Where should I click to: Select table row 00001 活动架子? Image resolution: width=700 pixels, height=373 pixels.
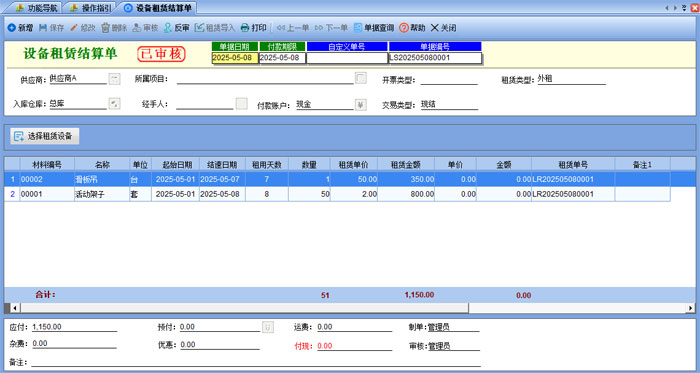337,194
